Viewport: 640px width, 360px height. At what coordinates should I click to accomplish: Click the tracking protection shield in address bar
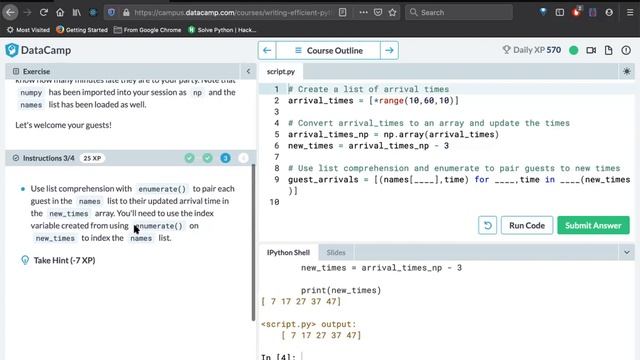(111, 13)
